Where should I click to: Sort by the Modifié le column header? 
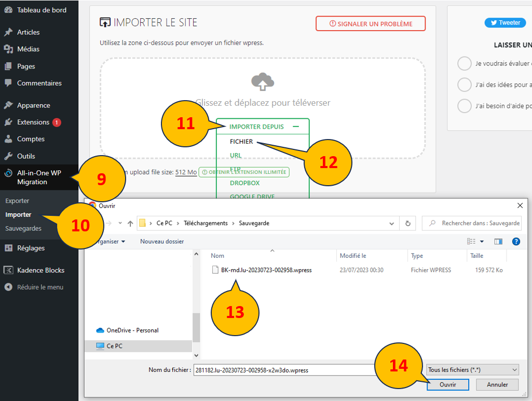353,256
